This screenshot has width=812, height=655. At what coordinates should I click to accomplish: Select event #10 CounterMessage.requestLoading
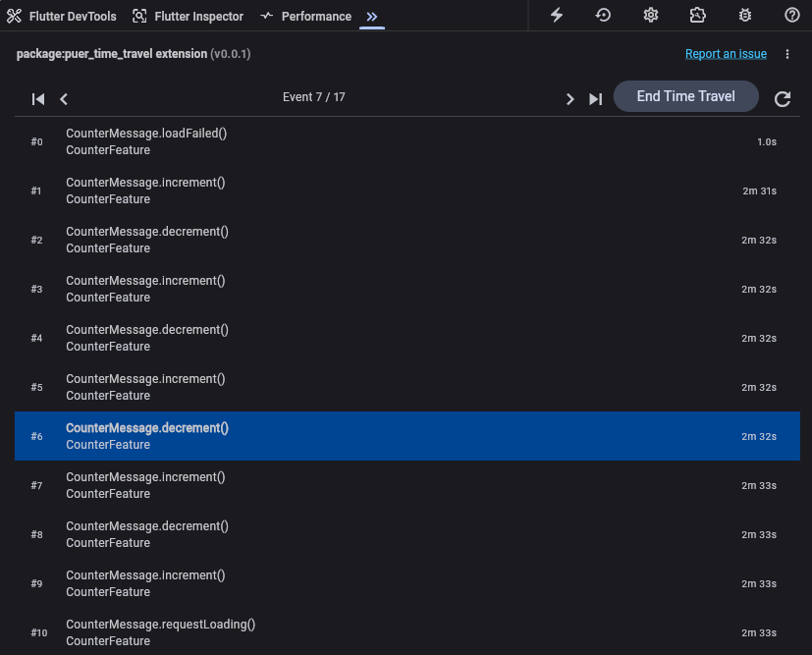pyautogui.click(x=406, y=632)
